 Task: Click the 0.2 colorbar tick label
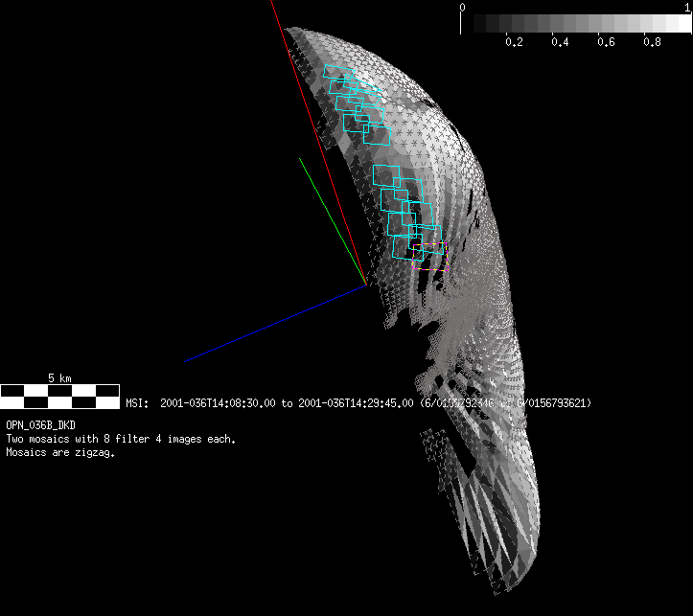pos(514,43)
